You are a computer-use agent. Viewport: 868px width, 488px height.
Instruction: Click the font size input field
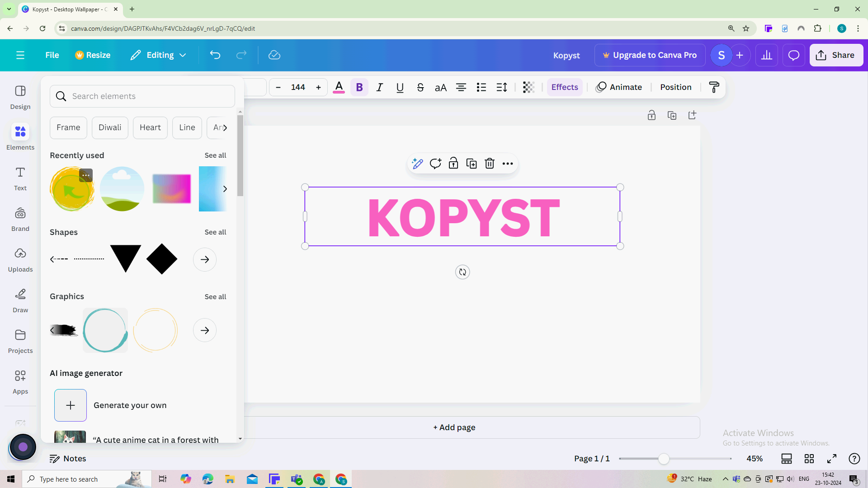[298, 87]
